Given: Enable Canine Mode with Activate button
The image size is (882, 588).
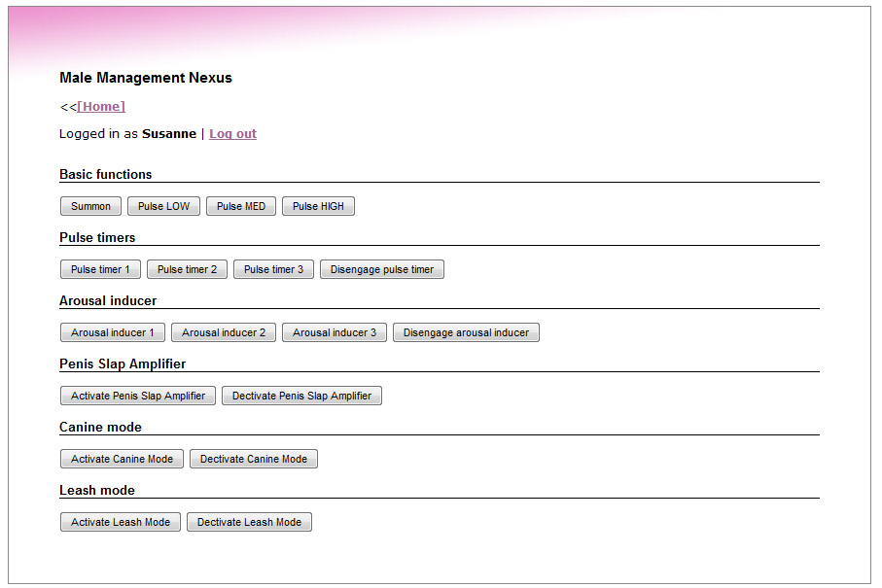Looking at the screenshot, I should tap(122, 459).
